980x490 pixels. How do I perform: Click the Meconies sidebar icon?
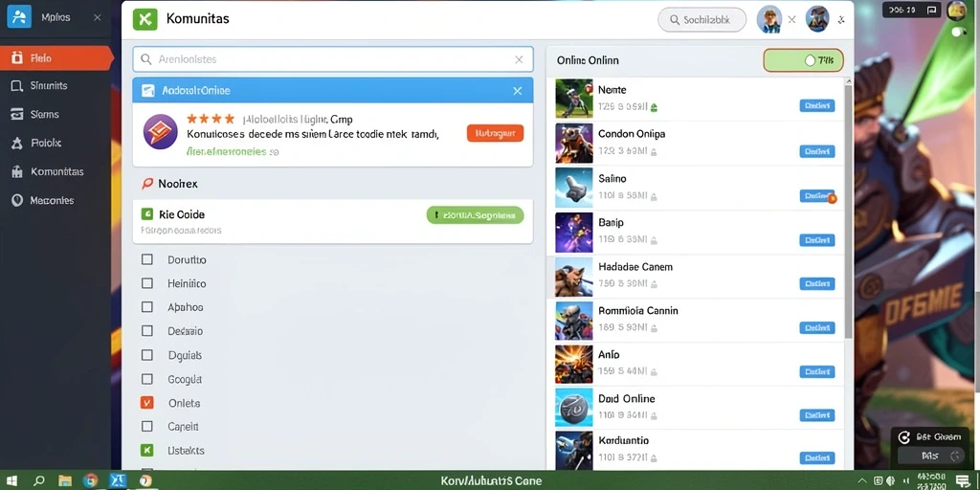pos(17,201)
